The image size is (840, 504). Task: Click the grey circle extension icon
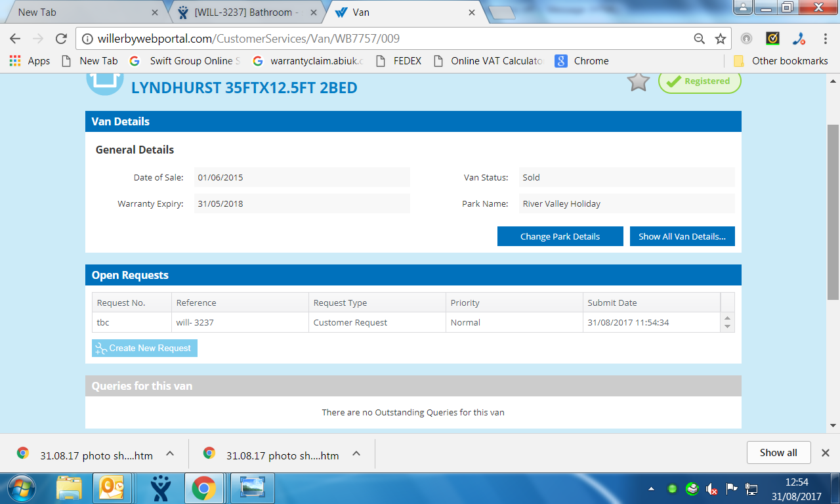(x=746, y=39)
